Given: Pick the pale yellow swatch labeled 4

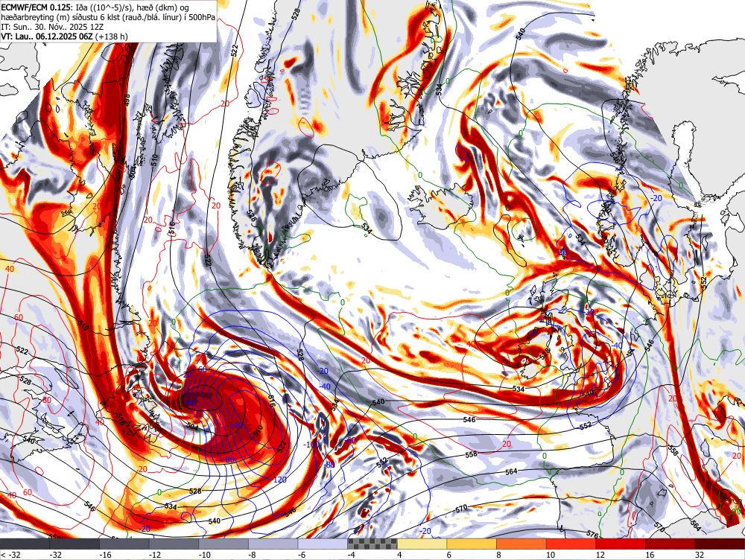Looking at the screenshot, I should pos(422,544).
